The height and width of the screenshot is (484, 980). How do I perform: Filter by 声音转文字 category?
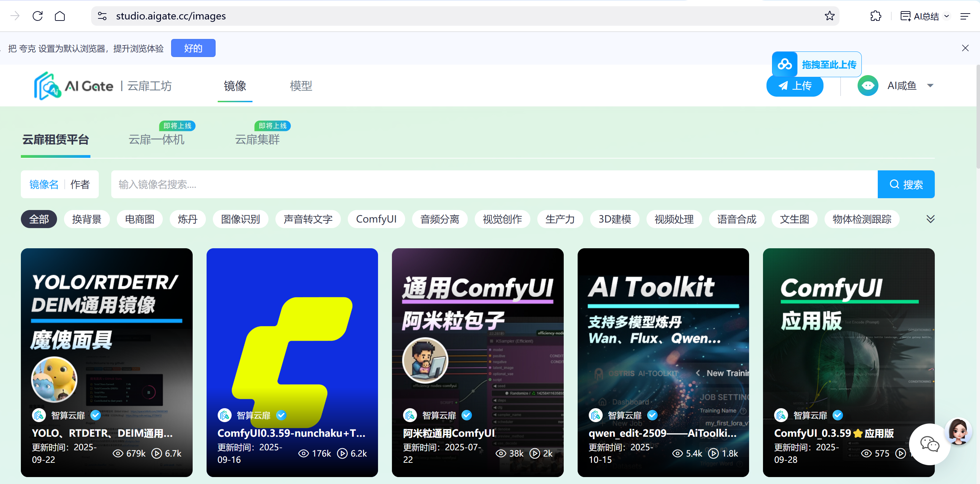[308, 219]
